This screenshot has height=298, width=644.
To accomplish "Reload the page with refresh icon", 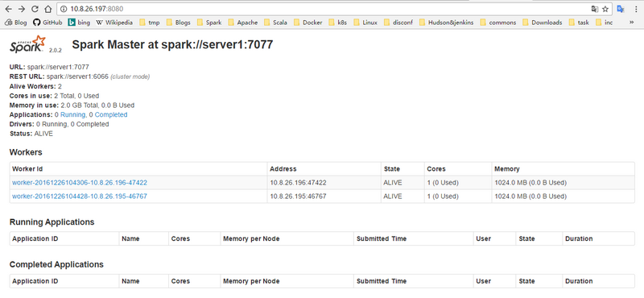I will coord(35,9).
